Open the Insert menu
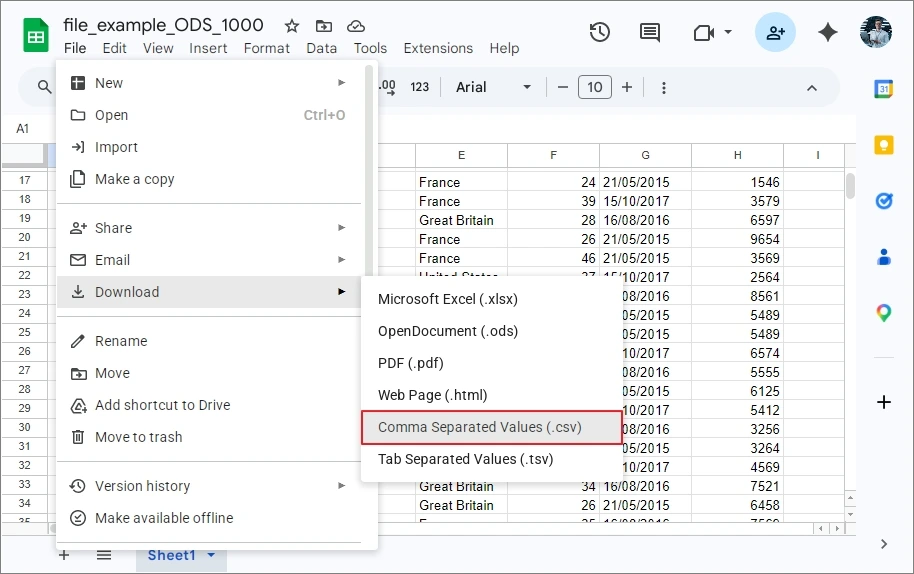The height and width of the screenshot is (574, 914). coord(208,48)
